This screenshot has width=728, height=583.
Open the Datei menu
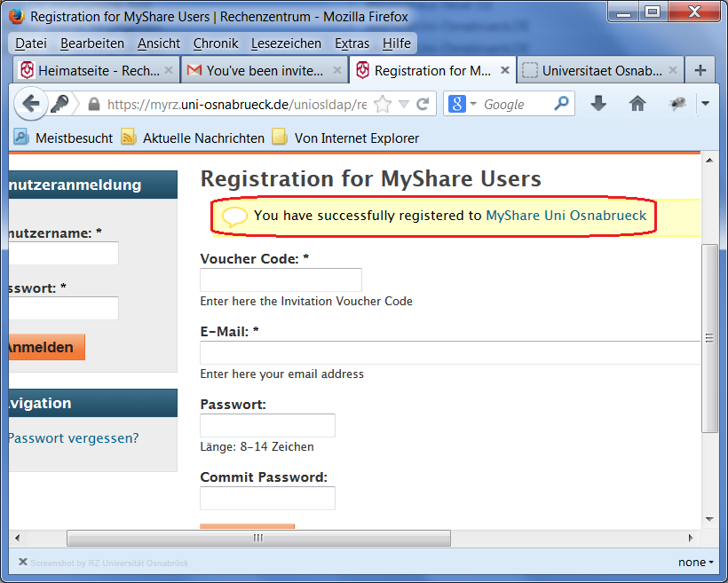tap(31, 43)
